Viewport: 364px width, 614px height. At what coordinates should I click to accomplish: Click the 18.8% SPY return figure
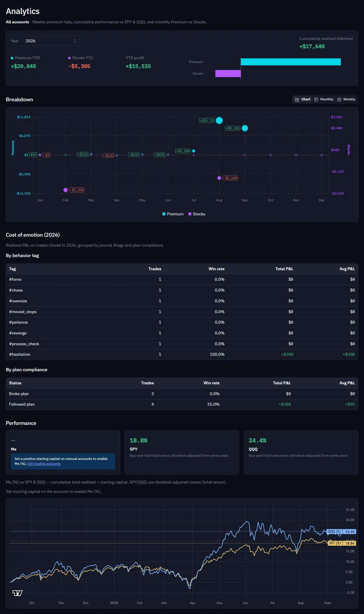(x=139, y=440)
